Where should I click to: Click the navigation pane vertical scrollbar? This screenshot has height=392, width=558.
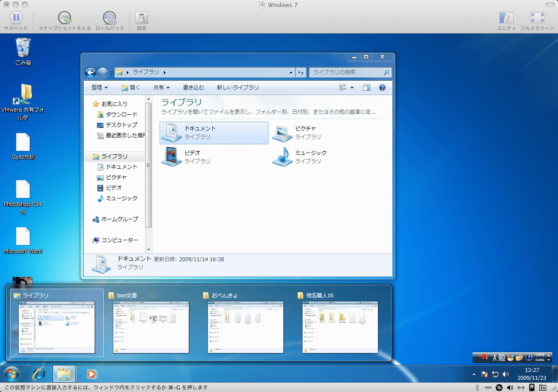148,165
